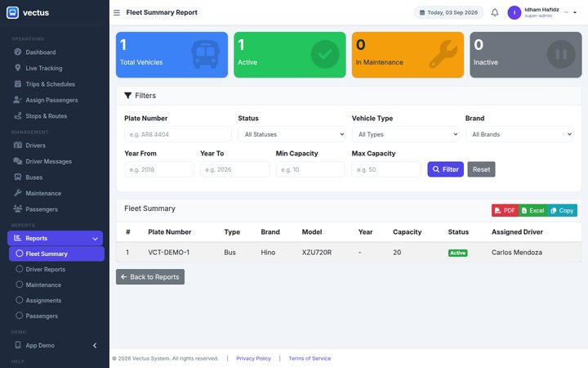Click the calendar icon in date badge
Viewport: 588px width, 368px height.
pyautogui.click(x=422, y=12)
